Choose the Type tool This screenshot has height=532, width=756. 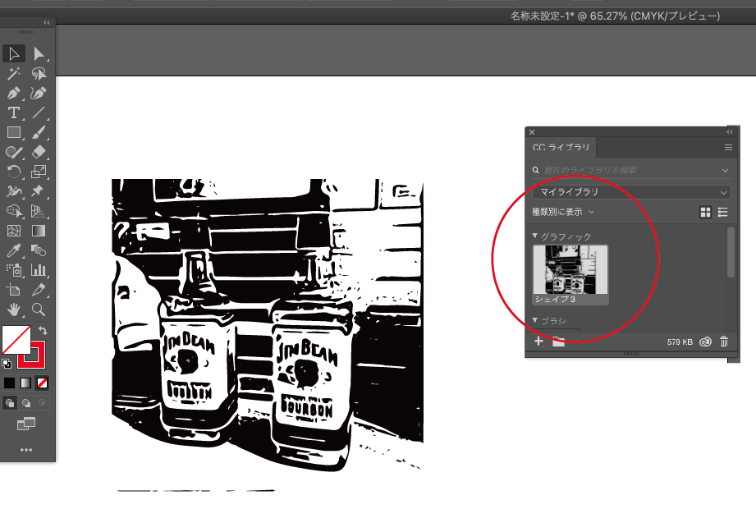point(14,113)
